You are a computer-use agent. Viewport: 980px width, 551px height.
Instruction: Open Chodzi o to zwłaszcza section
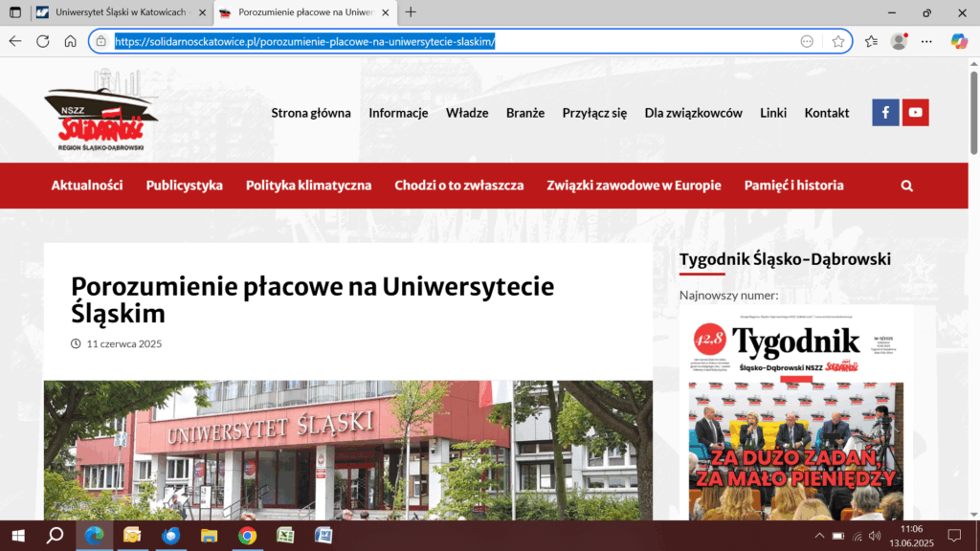(x=458, y=186)
